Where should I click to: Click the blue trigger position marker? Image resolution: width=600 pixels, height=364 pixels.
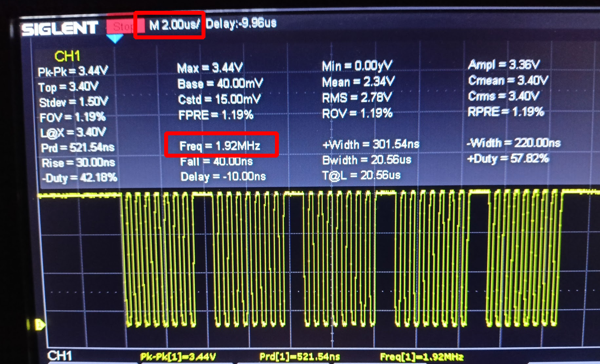[x=115, y=39]
